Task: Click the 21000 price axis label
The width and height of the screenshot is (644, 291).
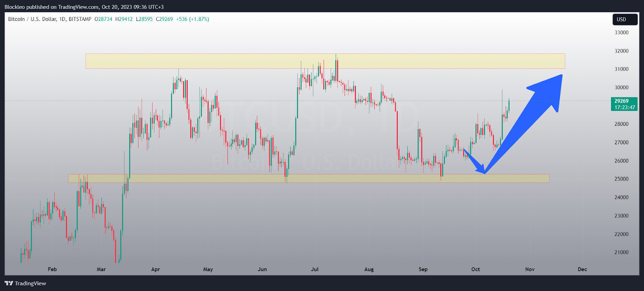Action: point(621,252)
